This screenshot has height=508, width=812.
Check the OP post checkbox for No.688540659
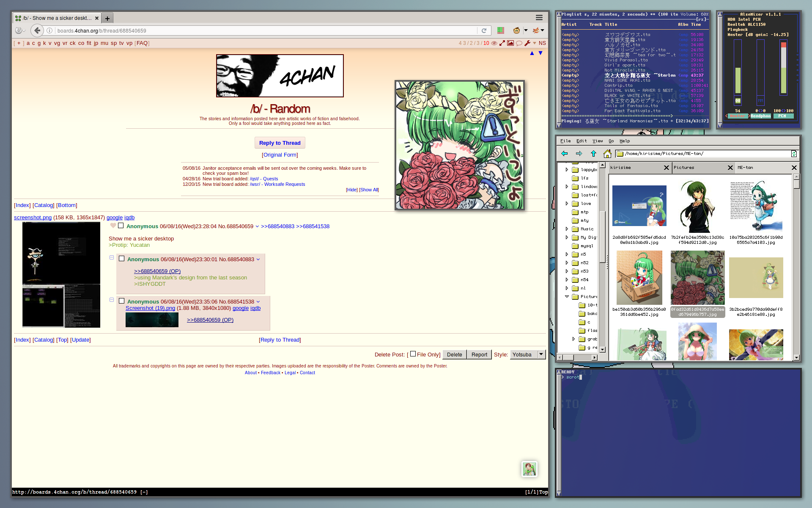click(121, 226)
